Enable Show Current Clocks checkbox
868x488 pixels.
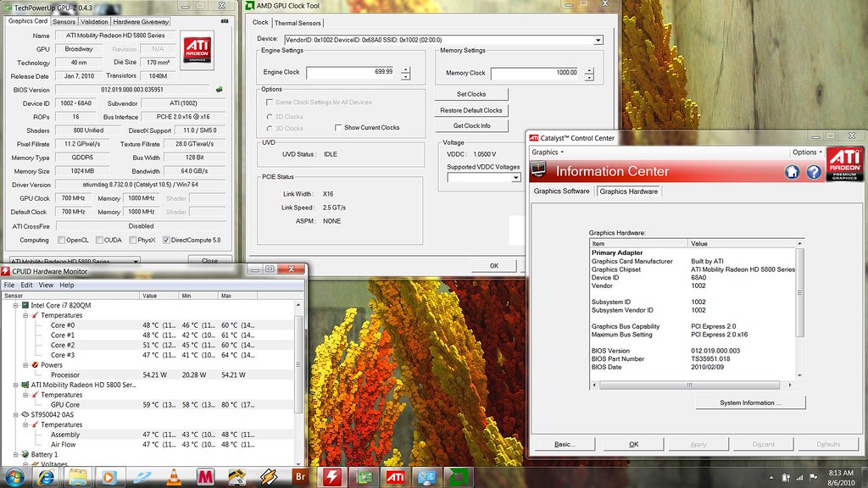(x=337, y=128)
